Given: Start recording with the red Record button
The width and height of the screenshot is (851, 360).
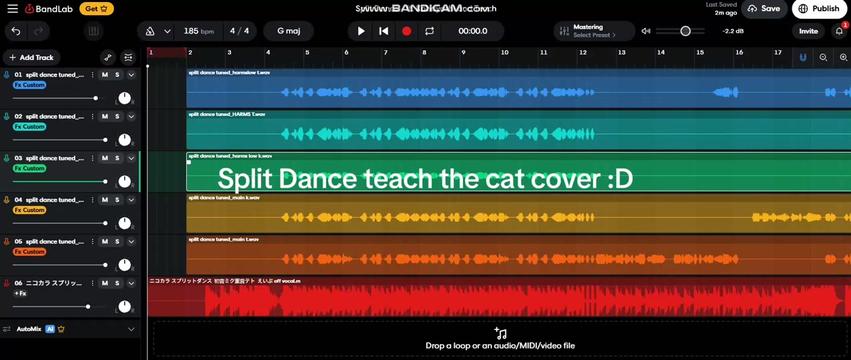Looking at the screenshot, I should pos(407,31).
